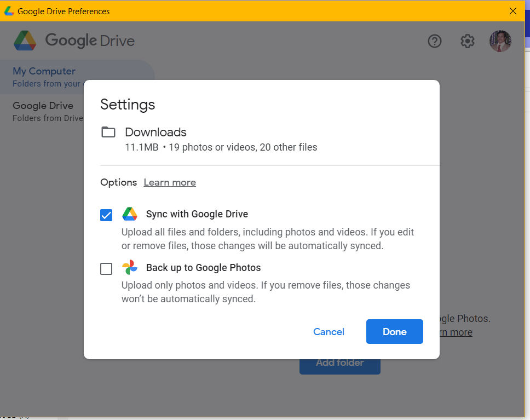Select the My Computer sidebar tab
The height and width of the screenshot is (420, 530).
(x=77, y=77)
